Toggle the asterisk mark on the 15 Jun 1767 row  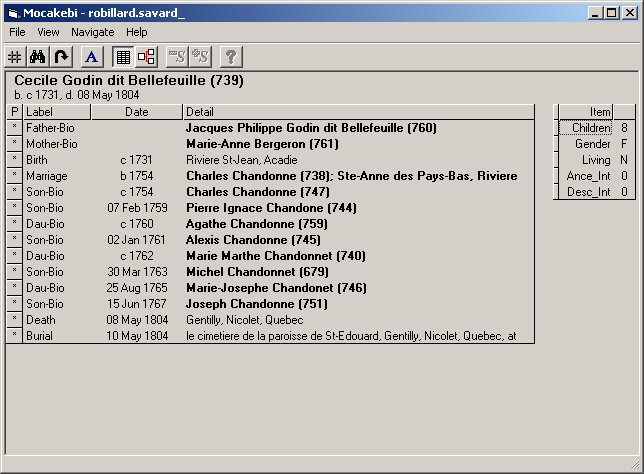point(14,304)
